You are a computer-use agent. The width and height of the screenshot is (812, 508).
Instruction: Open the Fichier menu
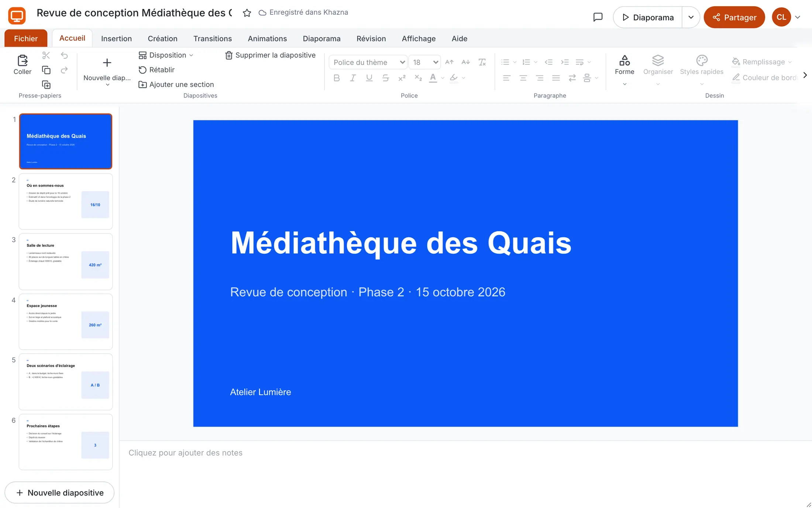[26, 38]
